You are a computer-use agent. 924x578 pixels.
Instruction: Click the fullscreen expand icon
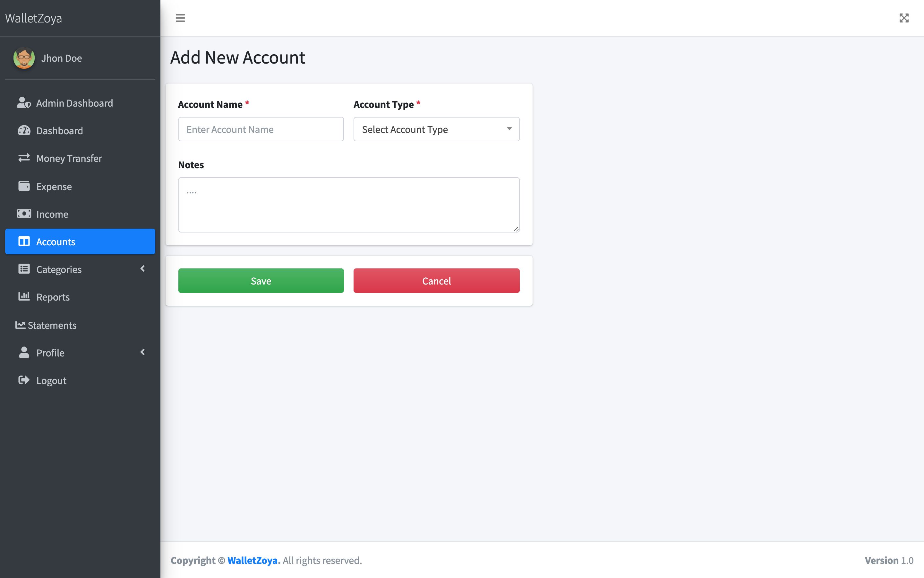904,18
